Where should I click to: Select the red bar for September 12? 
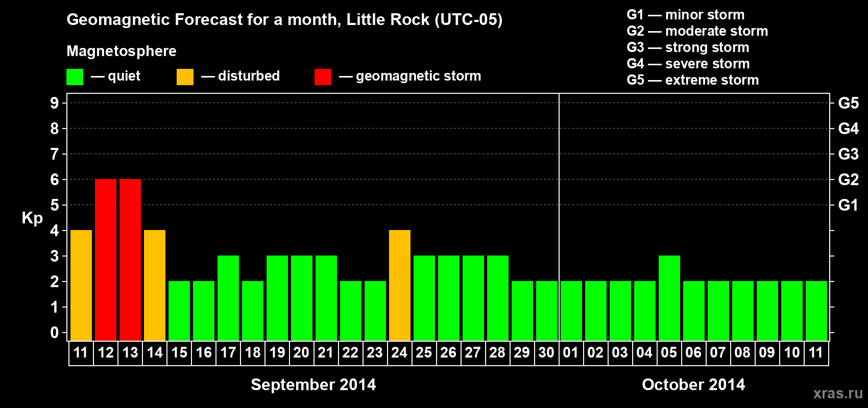[106, 260]
